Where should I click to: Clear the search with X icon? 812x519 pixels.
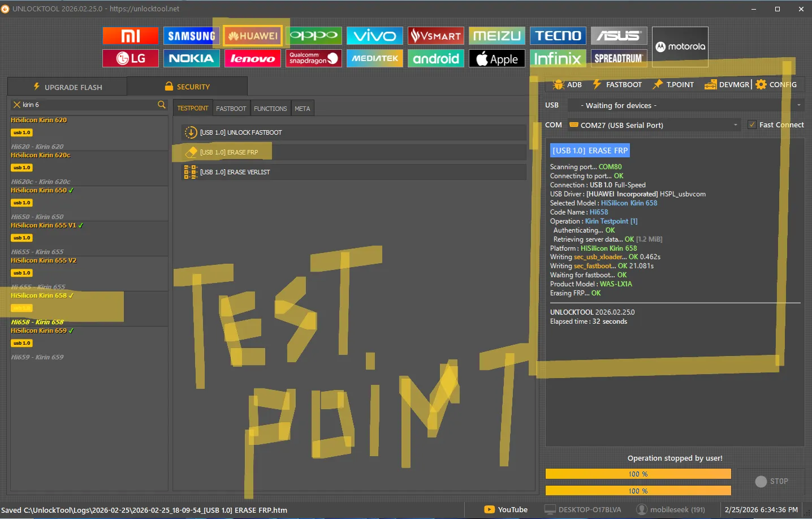point(16,105)
